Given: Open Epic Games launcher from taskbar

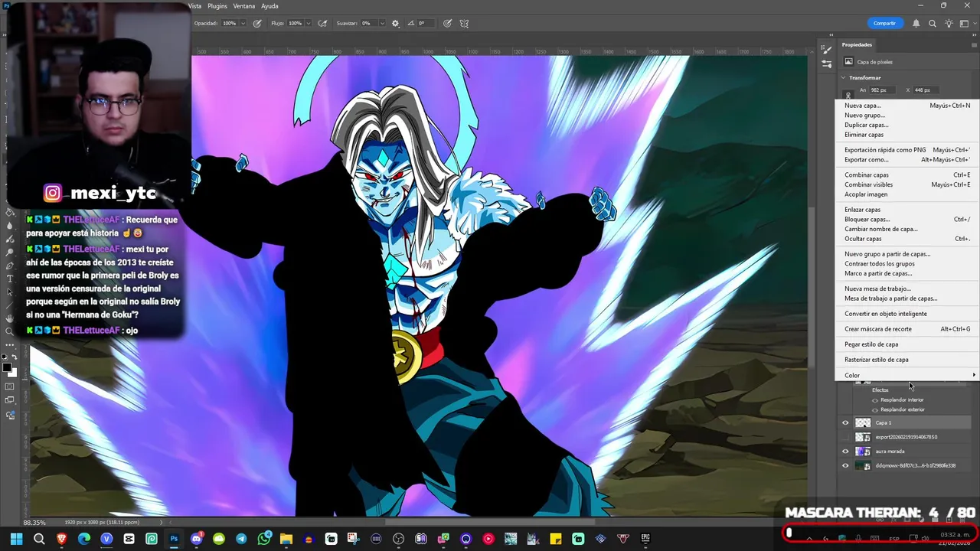Looking at the screenshot, I should coord(645,539).
